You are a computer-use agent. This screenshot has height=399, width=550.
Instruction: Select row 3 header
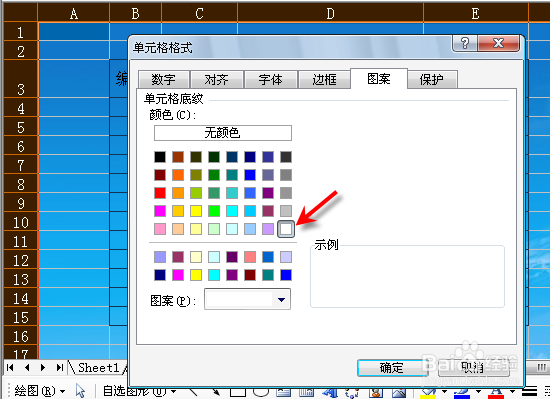tap(20, 79)
